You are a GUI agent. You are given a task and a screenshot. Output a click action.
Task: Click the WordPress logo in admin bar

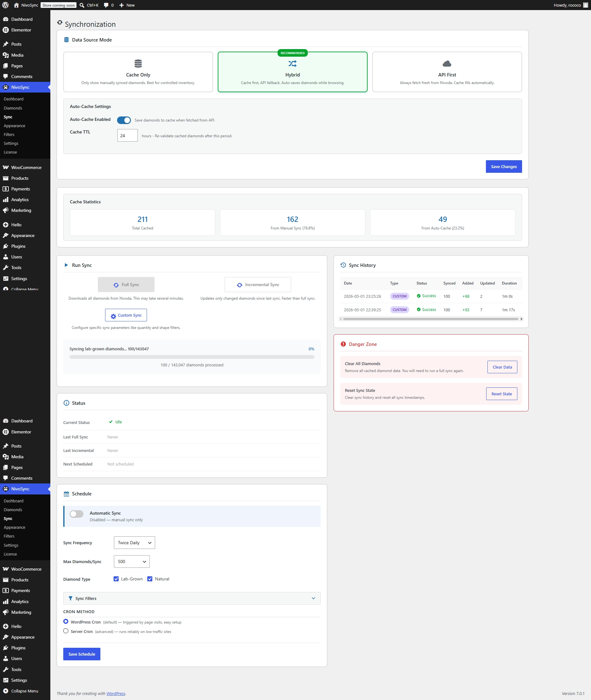5,5
